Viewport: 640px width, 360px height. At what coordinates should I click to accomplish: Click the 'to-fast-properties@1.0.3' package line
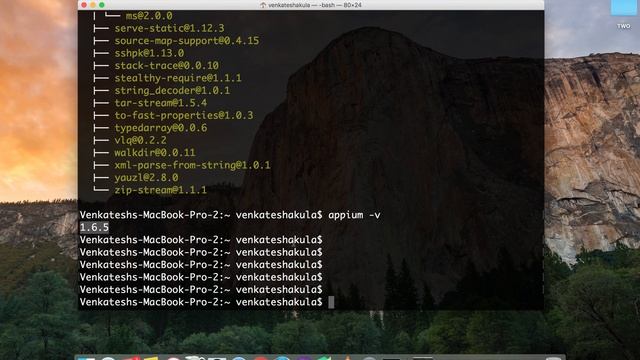pyautogui.click(x=184, y=116)
